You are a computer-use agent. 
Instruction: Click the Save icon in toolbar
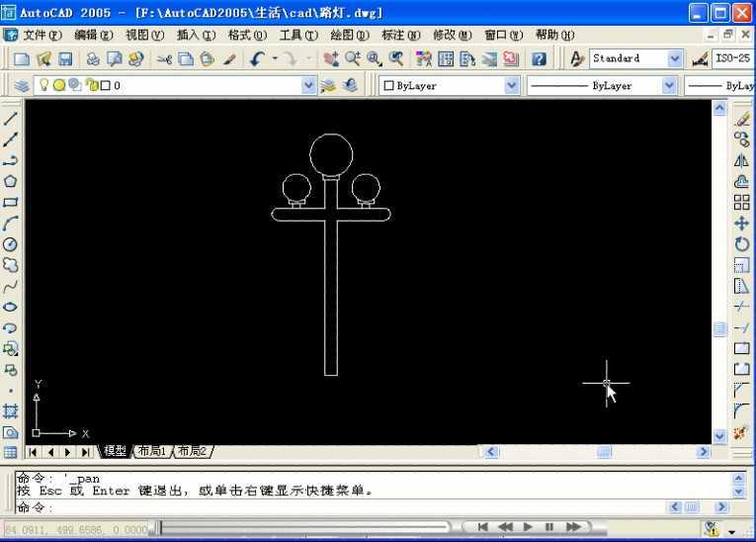(x=65, y=59)
